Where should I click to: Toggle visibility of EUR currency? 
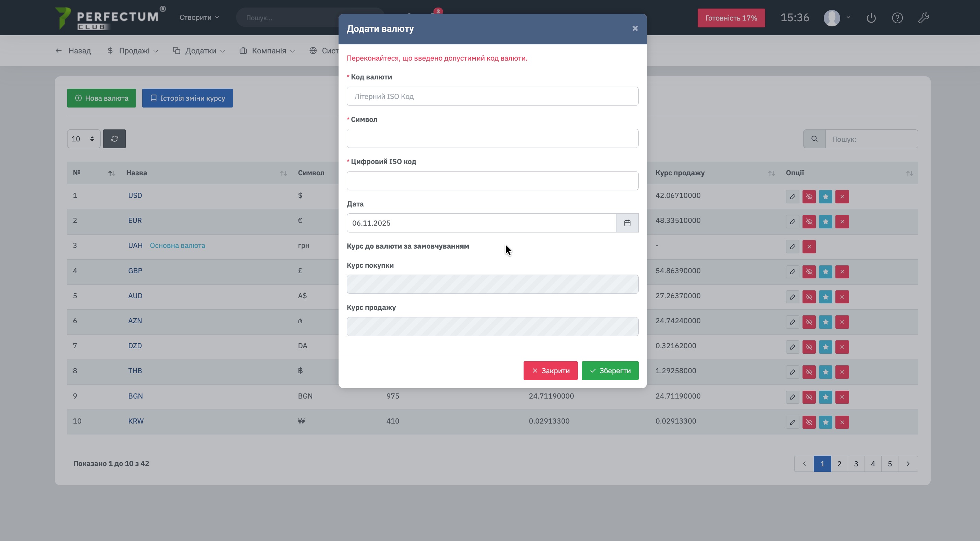click(809, 222)
